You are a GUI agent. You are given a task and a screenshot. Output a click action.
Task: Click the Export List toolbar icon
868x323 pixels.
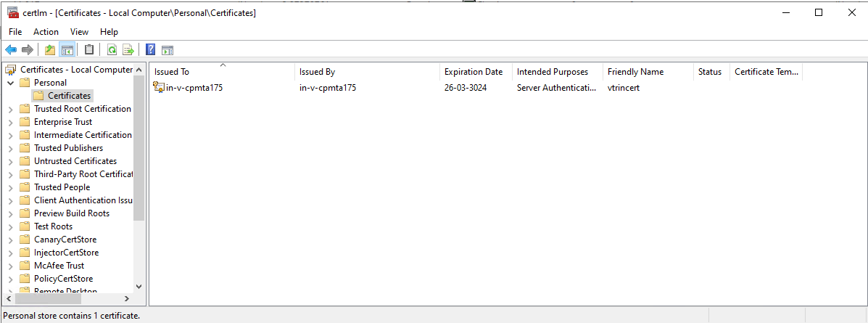point(128,50)
